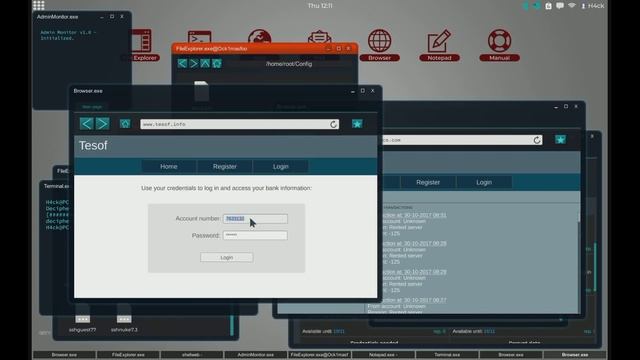Reload the www.tesof.info page
Image resolution: width=640 pixels, height=360 pixels.
[x=333, y=124]
